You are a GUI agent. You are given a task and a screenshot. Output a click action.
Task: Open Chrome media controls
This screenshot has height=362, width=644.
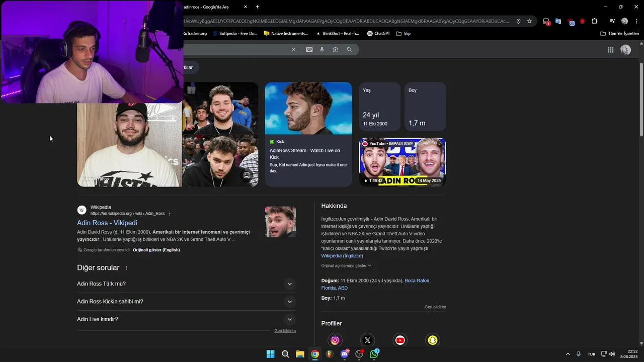[612, 21]
